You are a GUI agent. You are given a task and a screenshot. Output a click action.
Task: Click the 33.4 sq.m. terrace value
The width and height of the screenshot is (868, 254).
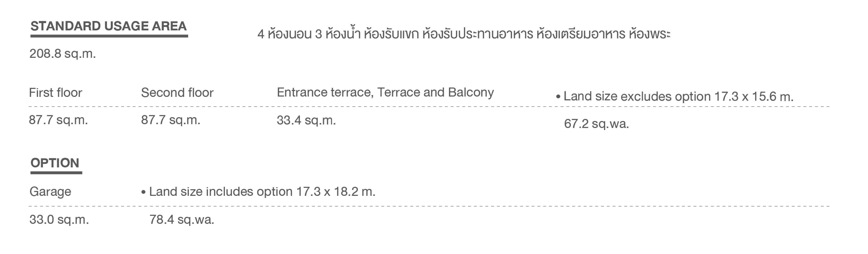306,120
